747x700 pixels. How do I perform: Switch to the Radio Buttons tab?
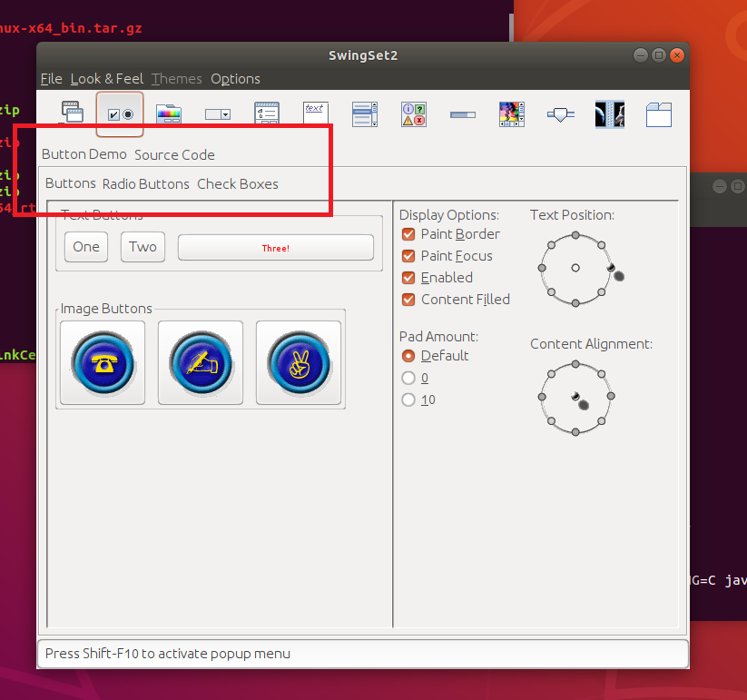coord(145,183)
